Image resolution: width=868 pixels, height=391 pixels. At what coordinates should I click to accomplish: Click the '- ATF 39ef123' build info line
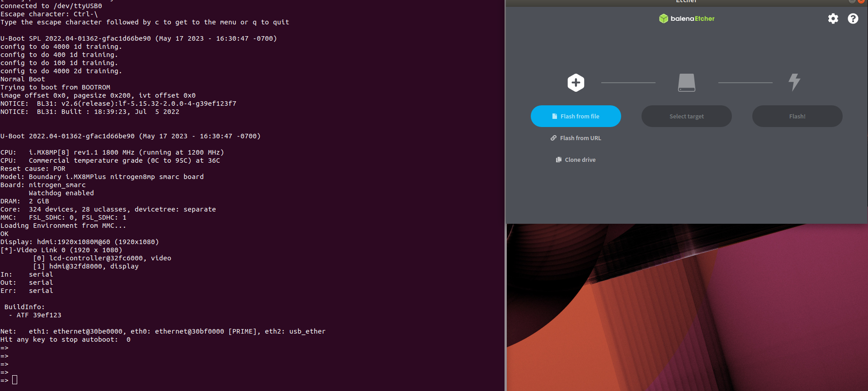(x=35, y=315)
